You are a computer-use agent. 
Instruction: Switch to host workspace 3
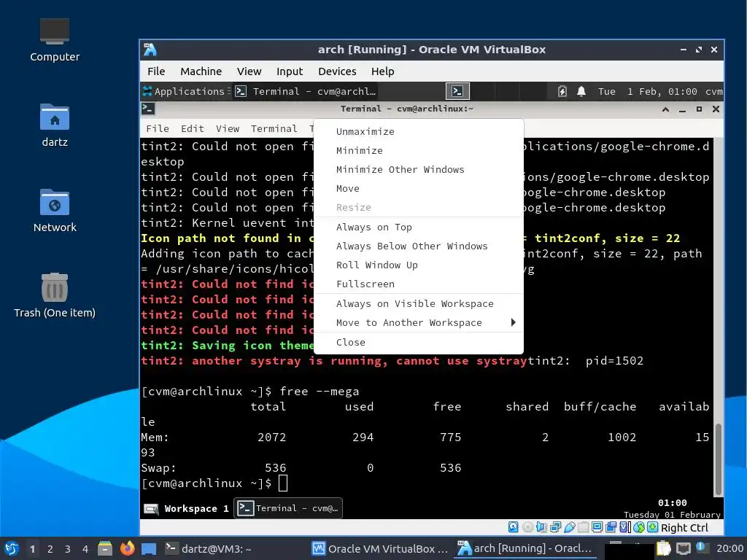point(67,549)
